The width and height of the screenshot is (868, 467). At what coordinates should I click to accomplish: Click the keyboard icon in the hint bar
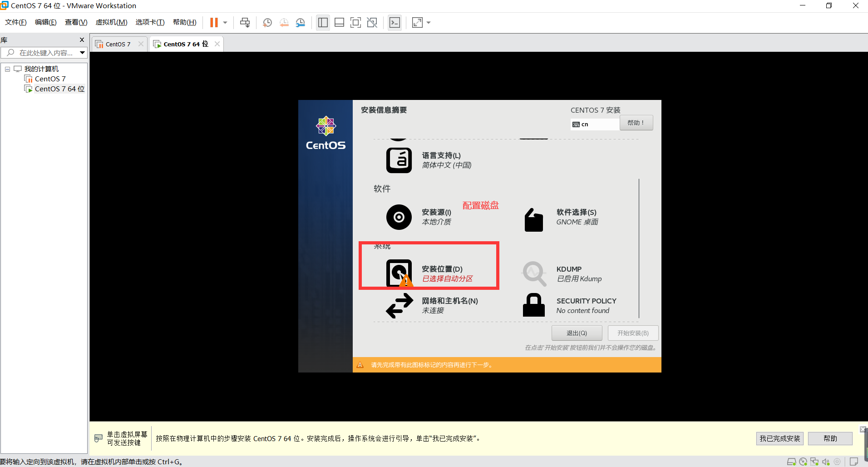99,438
